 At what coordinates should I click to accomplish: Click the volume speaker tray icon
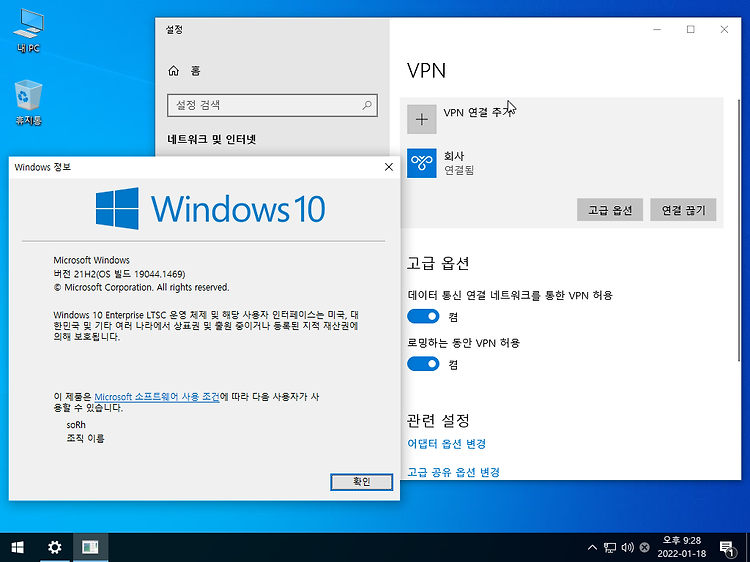[627, 547]
